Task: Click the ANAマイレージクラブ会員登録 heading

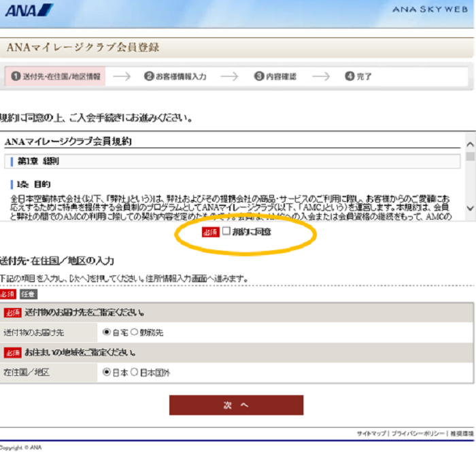Action: (x=83, y=48)
